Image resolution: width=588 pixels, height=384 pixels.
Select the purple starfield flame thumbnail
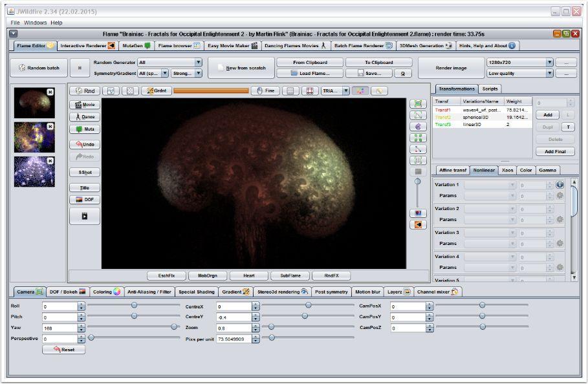(x=34, y=171)
